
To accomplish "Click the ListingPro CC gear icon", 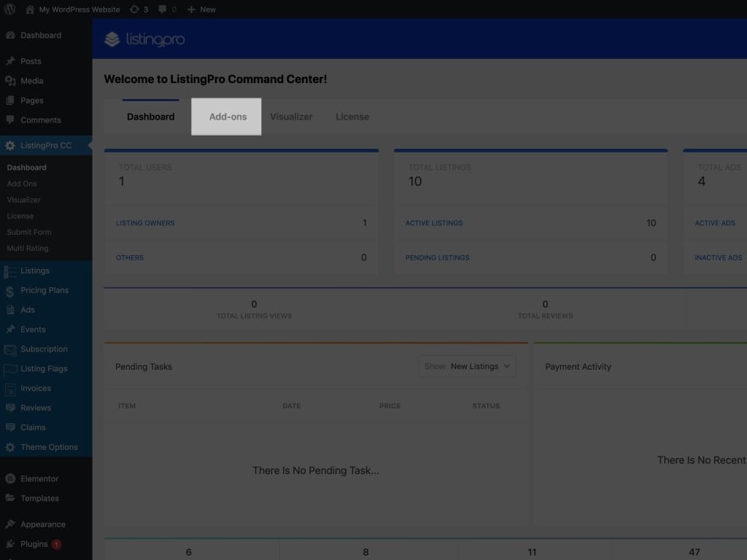I will tap(10, 146).
